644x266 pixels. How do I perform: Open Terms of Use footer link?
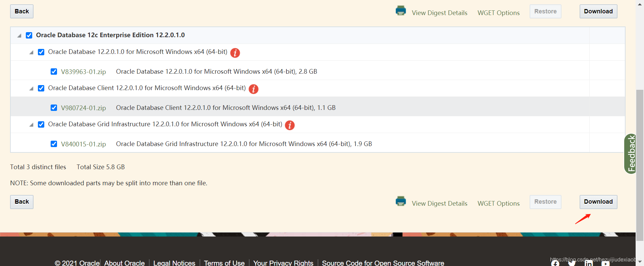224,263
